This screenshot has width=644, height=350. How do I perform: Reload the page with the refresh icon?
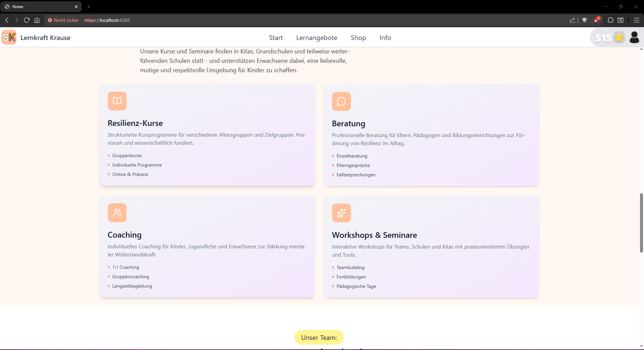pyautogui.click(x=27, y=20)
